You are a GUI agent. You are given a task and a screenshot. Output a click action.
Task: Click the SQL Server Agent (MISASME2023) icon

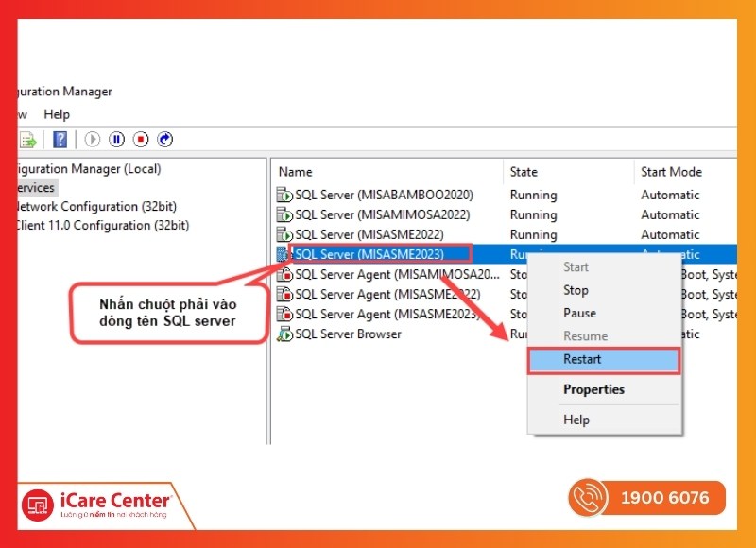[x=284, y=315]
